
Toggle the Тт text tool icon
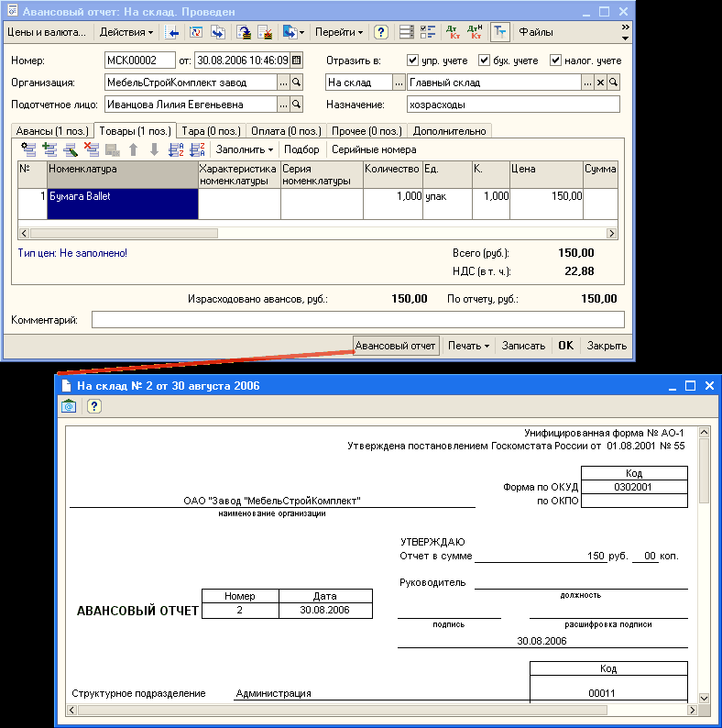tap(500, 32)
